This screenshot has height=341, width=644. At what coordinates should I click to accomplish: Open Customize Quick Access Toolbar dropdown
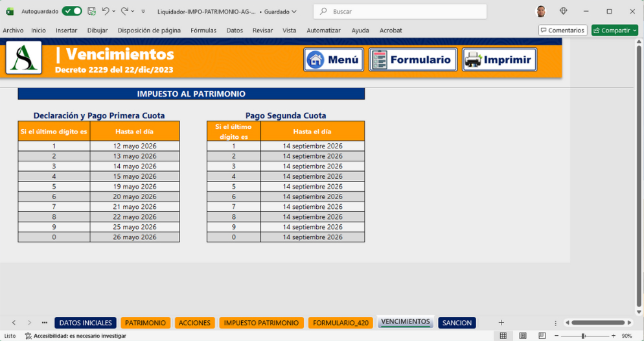point(143,12)
